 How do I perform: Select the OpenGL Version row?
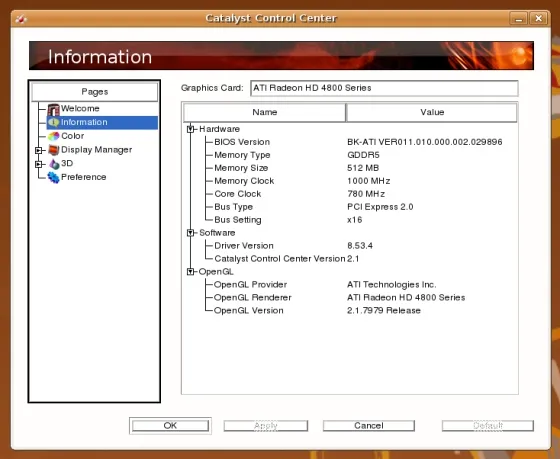(249, 310)
